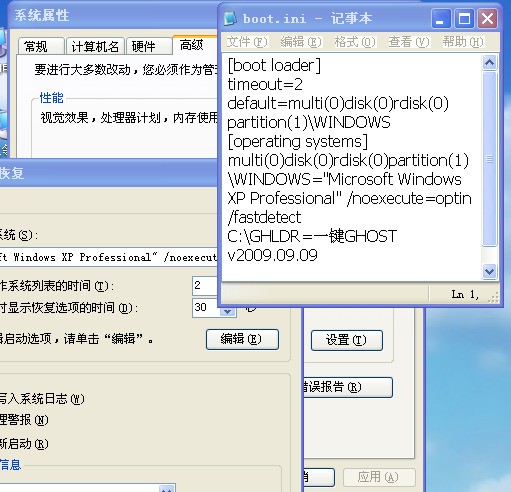Click the 性能 group label in 系统属性
511x492 pixels.
tap(51, 98)
